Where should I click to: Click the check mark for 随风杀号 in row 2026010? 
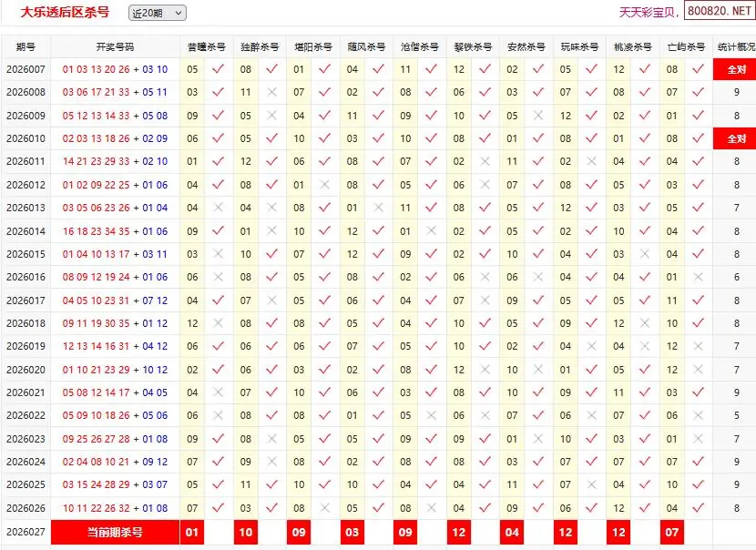click(378, 138)
